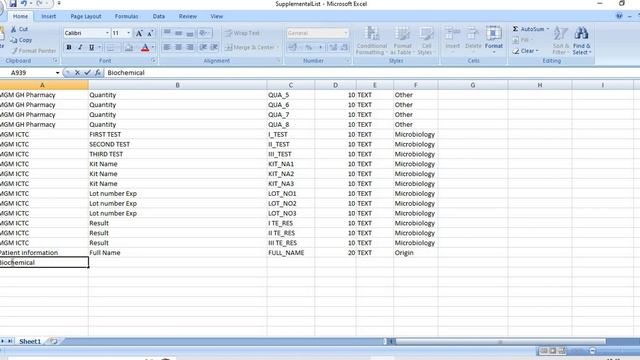Apply top vertical alignment
This screenshot has width=640, height=360.
click(x=167, y=33)
